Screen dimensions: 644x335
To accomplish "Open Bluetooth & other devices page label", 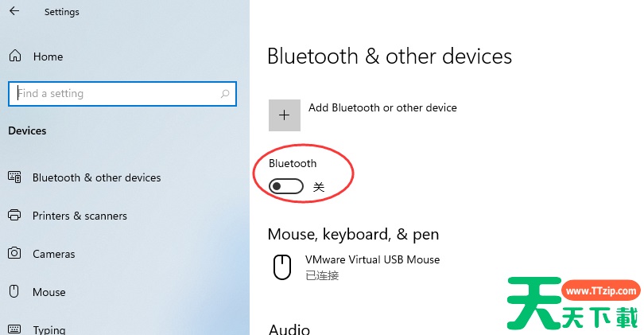I will pyautogui.click(x=96, y=177).
